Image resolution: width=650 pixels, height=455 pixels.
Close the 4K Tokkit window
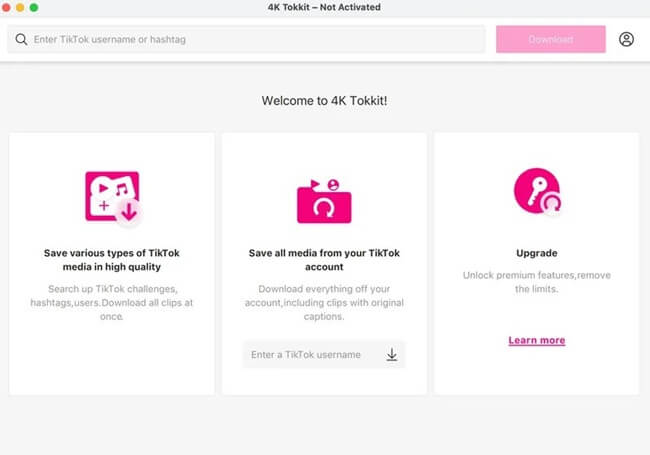pos(6,7)
